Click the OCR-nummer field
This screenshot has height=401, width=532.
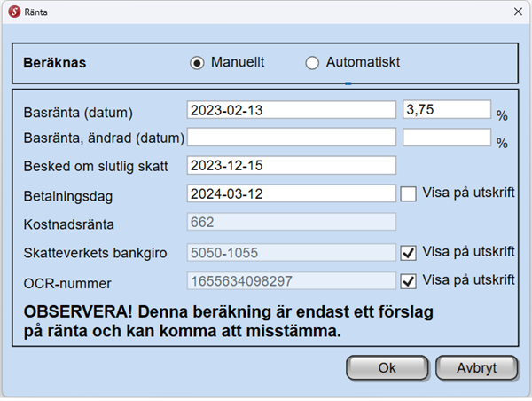click(291, 281)
